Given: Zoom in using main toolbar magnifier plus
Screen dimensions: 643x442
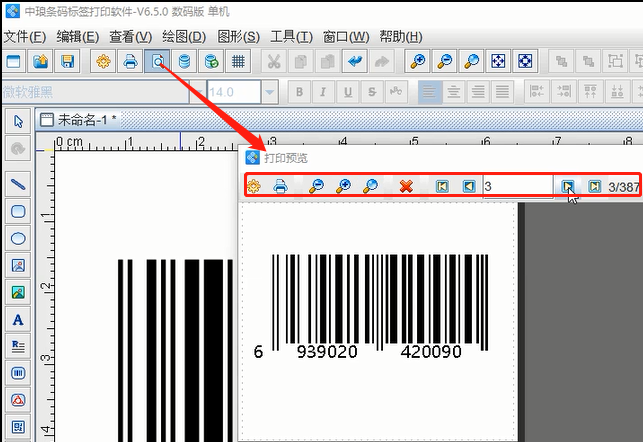Looking at the screenshot, I should (417, 62).
